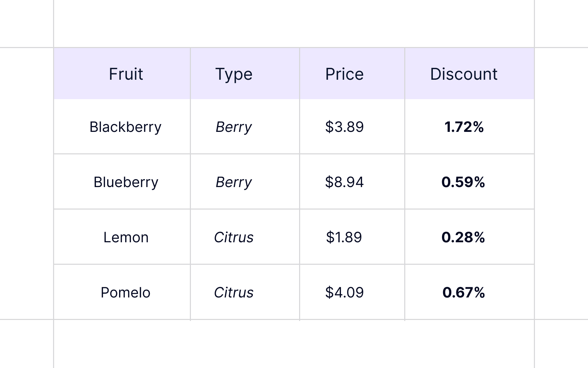Click the Price column header

(344, 74)
